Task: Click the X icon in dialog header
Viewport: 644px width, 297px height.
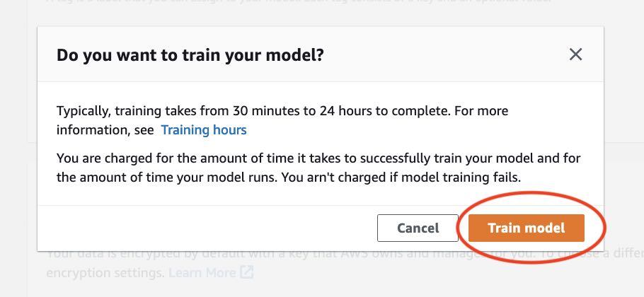Action: [x=576, y=54]
